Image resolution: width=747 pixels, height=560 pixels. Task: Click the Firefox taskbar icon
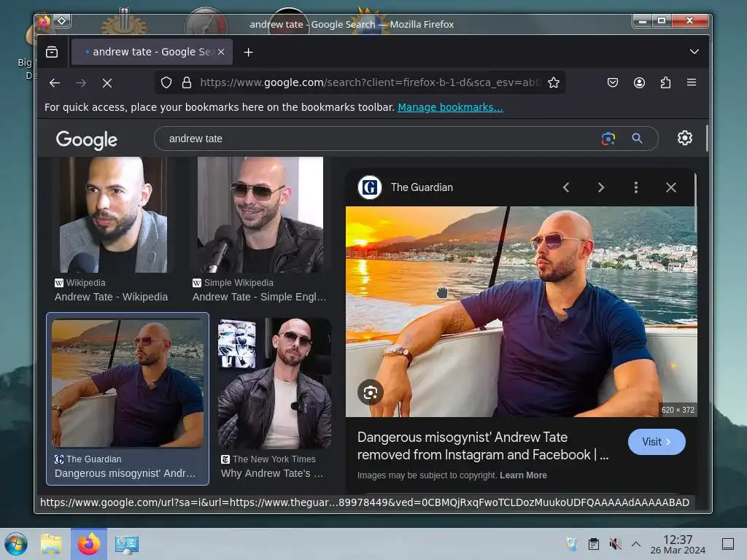89,544
